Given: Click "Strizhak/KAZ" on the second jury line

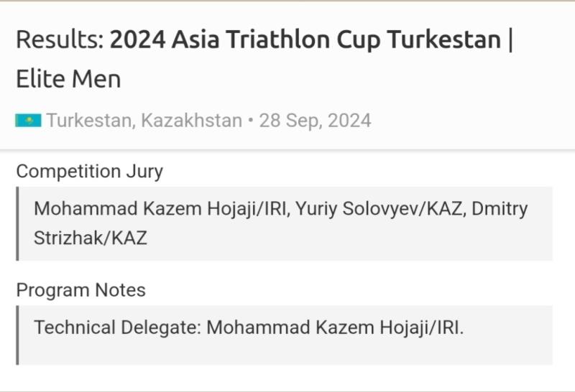Looking at the screenshot, I should tap(91, 238).
